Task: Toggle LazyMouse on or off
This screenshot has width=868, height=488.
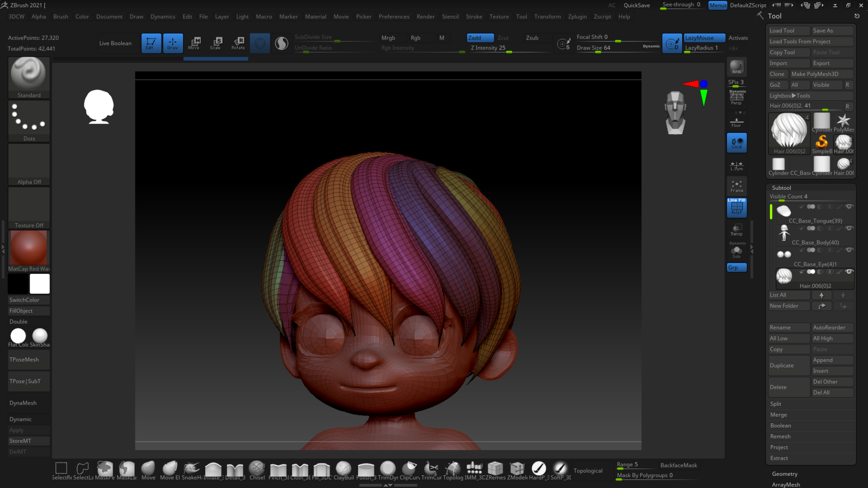Action: pyautogui.click(x=704, y=38)
